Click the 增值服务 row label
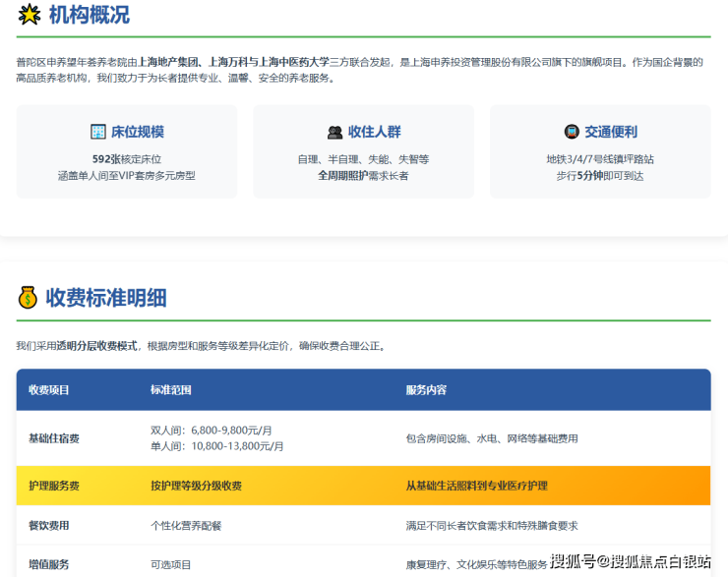Screen dimensions: 728x577 (49, 564)
